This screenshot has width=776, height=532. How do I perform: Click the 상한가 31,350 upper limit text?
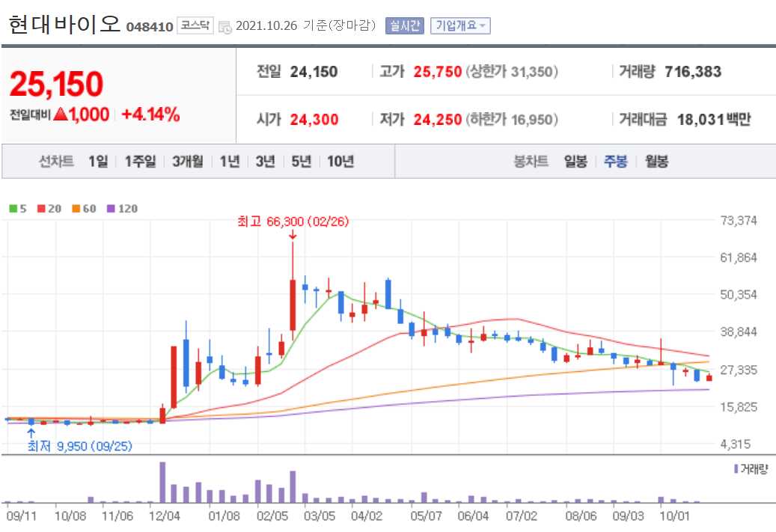click(x=512, y=72)
